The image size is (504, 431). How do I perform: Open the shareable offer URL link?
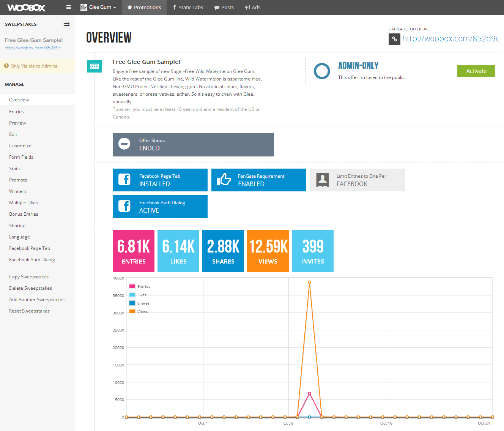pyautogui.click(x=451, y=39)
